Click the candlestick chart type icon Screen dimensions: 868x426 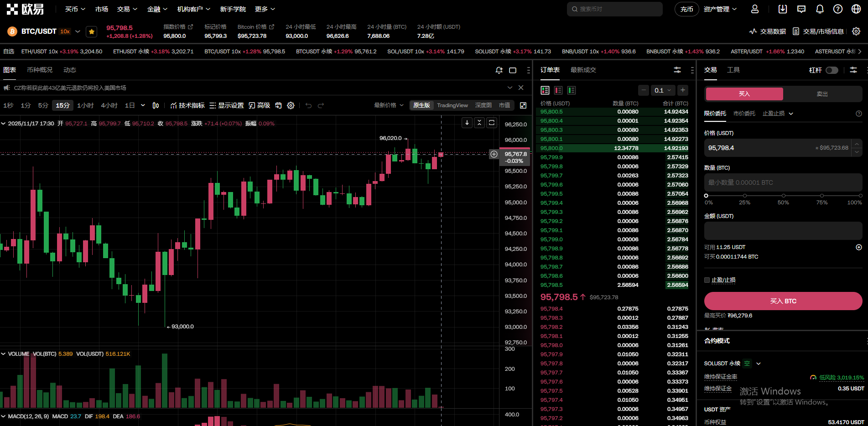pos(156,105)
